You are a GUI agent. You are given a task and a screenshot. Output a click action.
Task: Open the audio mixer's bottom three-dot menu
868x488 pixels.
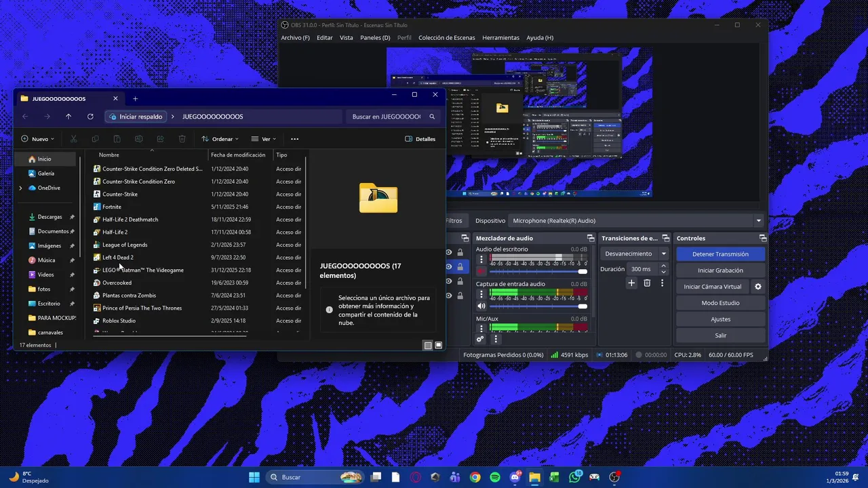[496, 339]
